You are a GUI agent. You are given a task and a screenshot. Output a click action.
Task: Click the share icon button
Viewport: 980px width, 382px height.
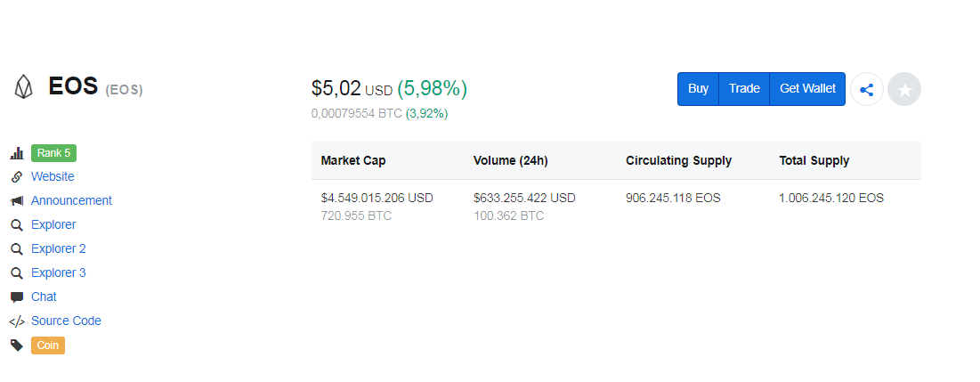click(867, 89)
